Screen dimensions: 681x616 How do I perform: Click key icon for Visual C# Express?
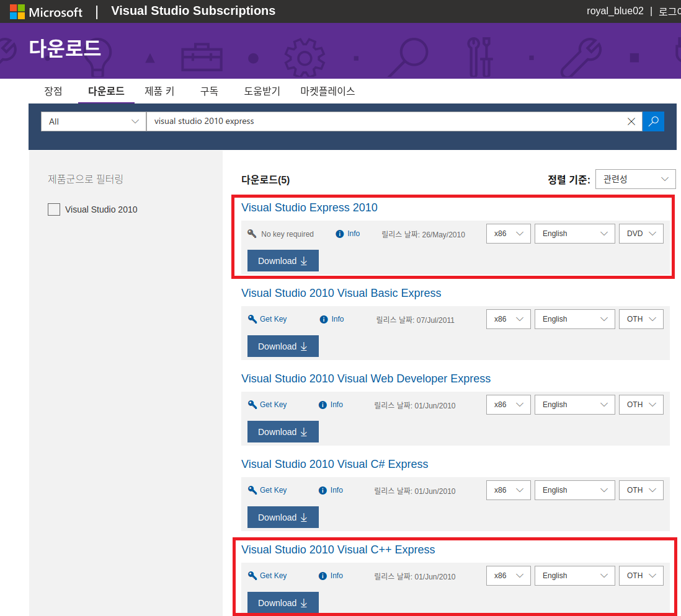[x=252, y=490]
